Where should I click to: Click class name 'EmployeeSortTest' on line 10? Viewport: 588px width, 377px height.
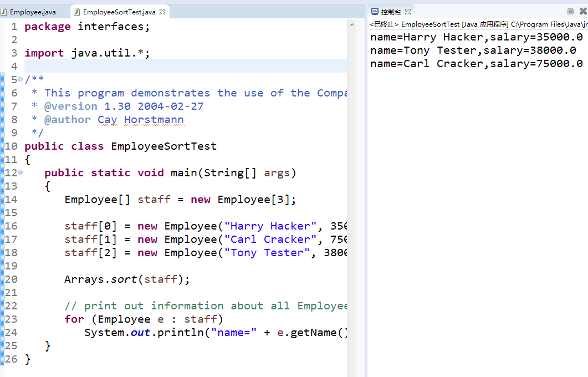pos(164,146)
